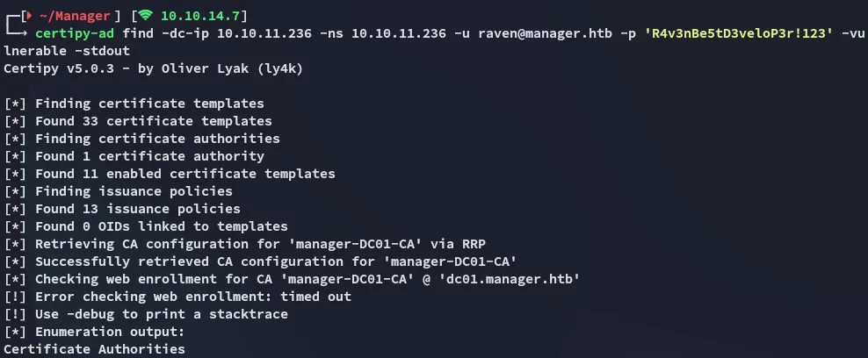Click the red marker before ~/Manager

click(x=28, y=16)
